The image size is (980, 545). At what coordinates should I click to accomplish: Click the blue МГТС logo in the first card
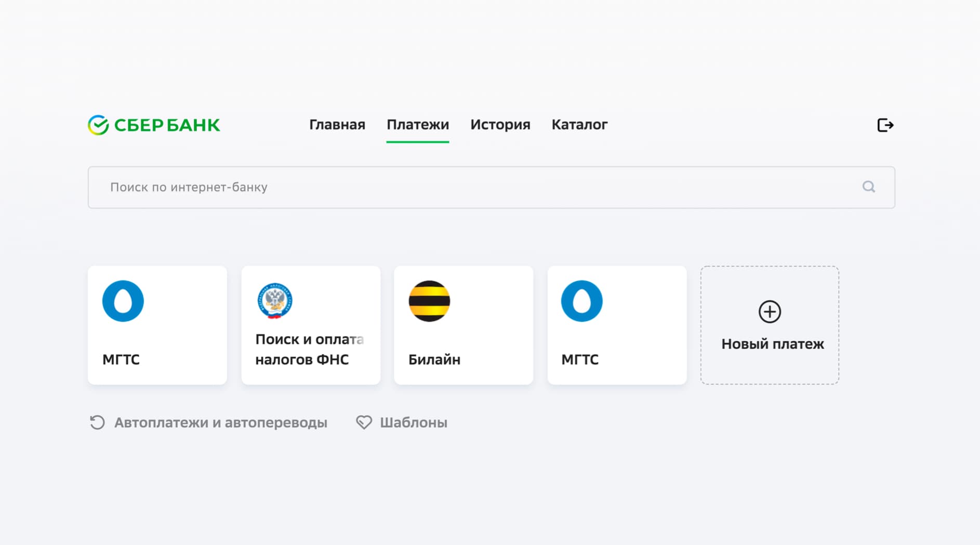coord(123,301)
